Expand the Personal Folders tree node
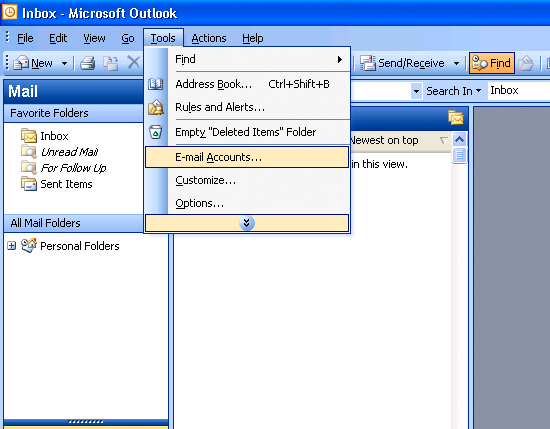The image size is (550, 429). pos(12,246)
